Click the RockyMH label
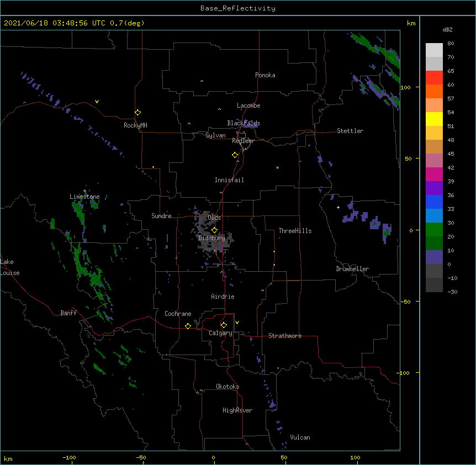Screen dimensions: 476x465 135,125
